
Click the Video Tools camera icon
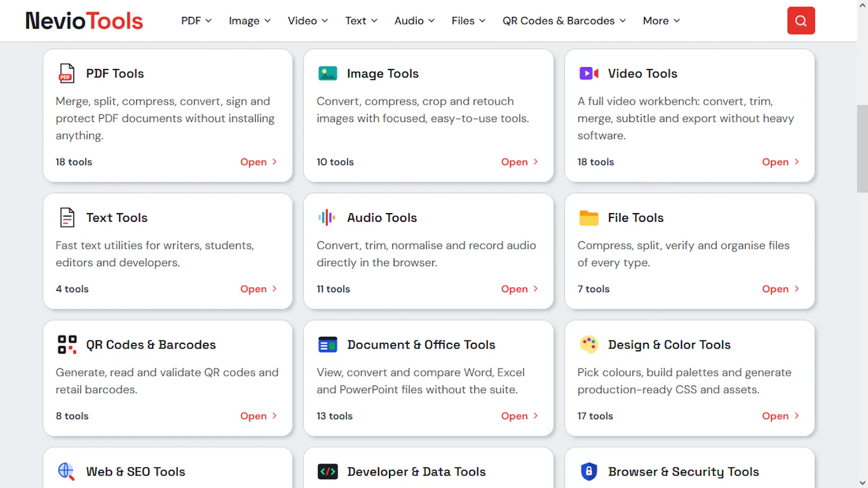point(589,73)
